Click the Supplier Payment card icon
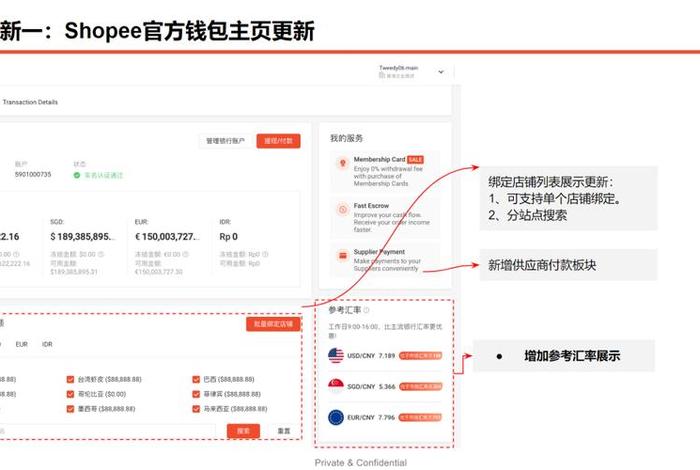Viewport: 700px width, 470px height. [342, 256]
